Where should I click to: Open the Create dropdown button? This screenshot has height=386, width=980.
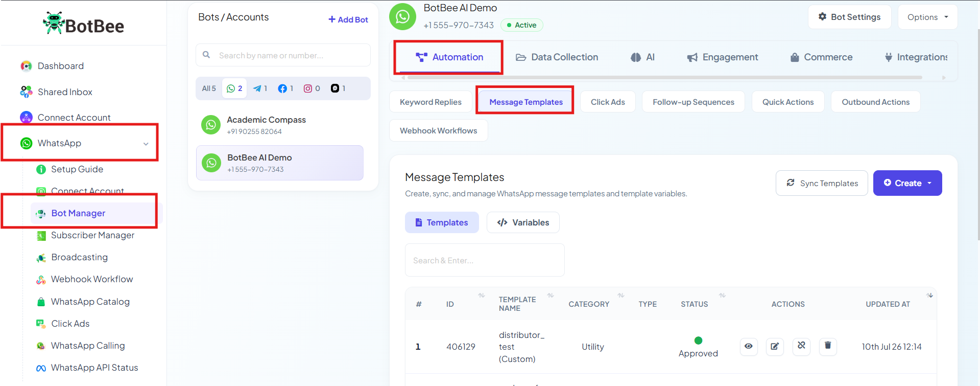tap(907, 183)
